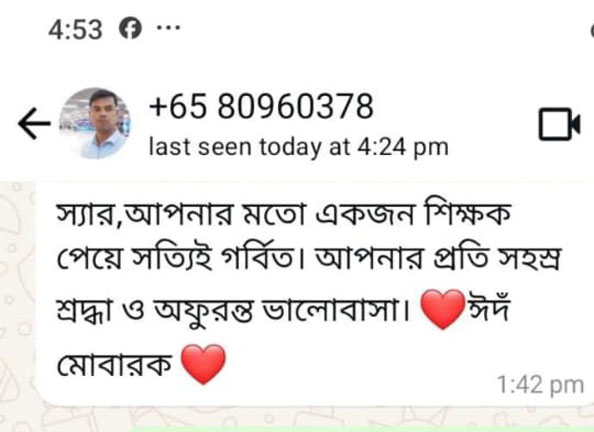Click the red heart emoji after মোবারক
Screen dimensions: 594x432
(203, 364)
